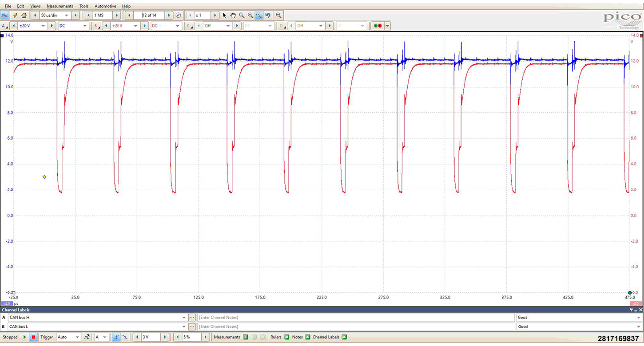Open the Measurements menu
The height and width of the screenshot is (346, 644).
point(60,6)
